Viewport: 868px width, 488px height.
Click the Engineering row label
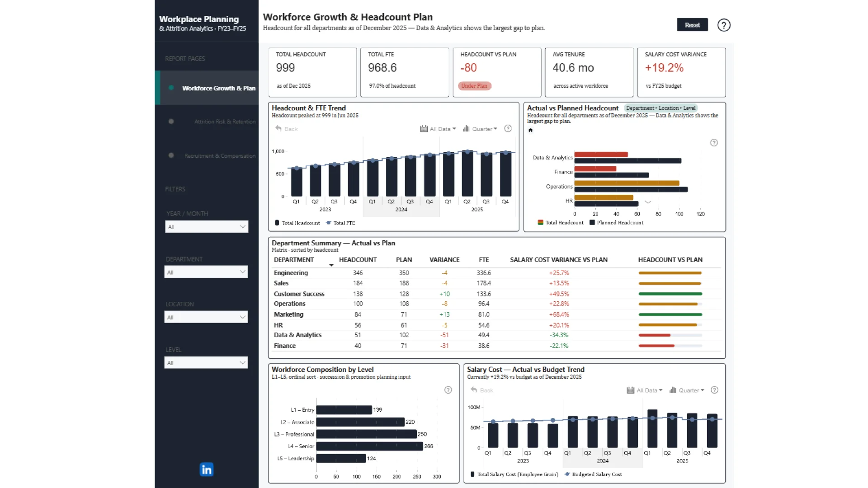[291, 273]
